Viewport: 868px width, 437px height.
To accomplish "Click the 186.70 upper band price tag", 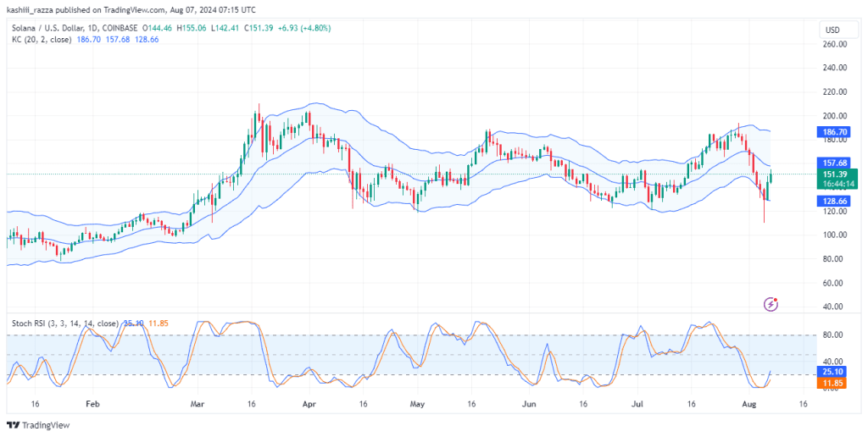I will pos(832,132).
